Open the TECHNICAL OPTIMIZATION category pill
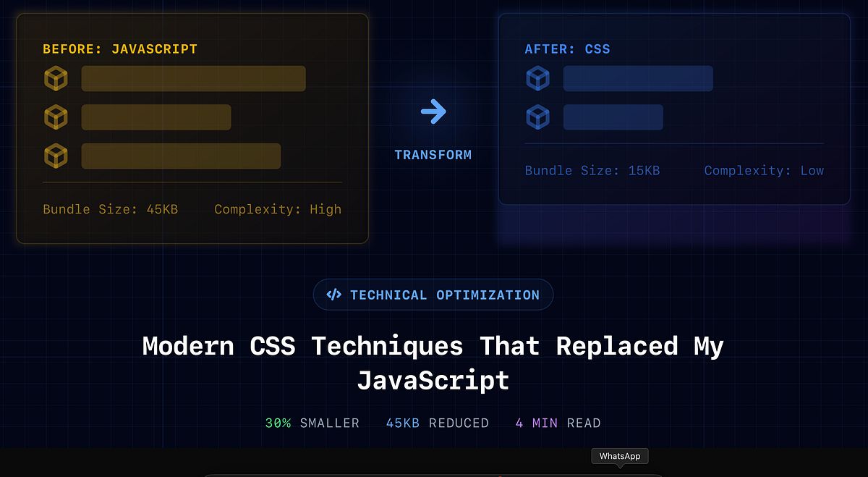Screen dimensions: 868x477 433,294
